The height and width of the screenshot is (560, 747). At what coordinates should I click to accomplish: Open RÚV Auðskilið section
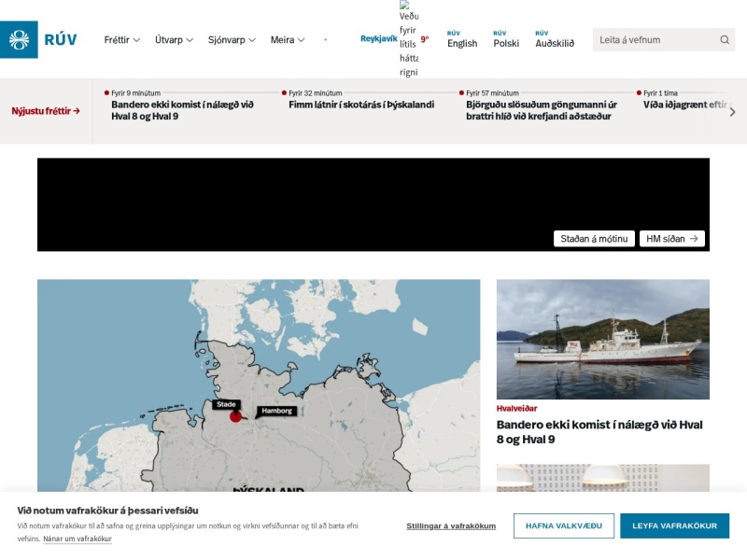[x=555, y=39]
